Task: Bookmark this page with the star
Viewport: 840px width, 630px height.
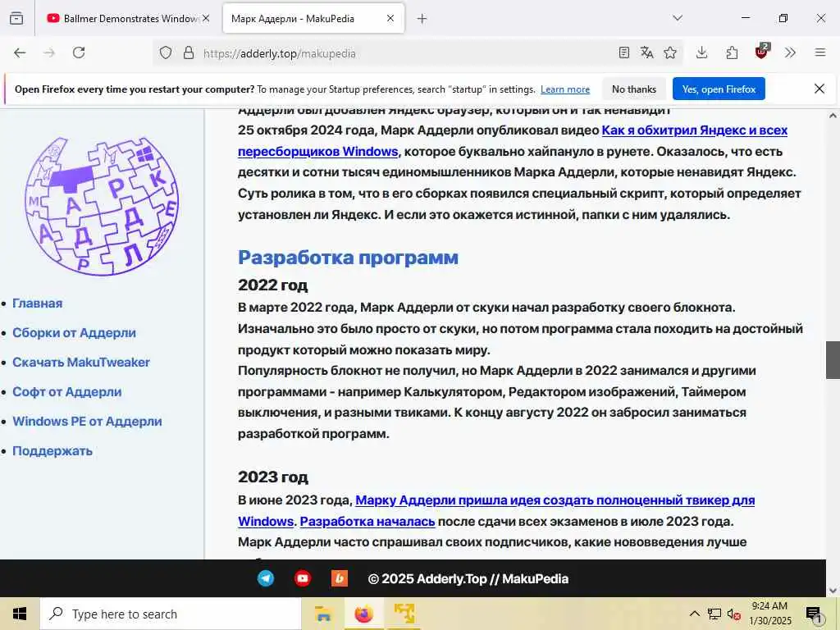Action: click(670, 52)
